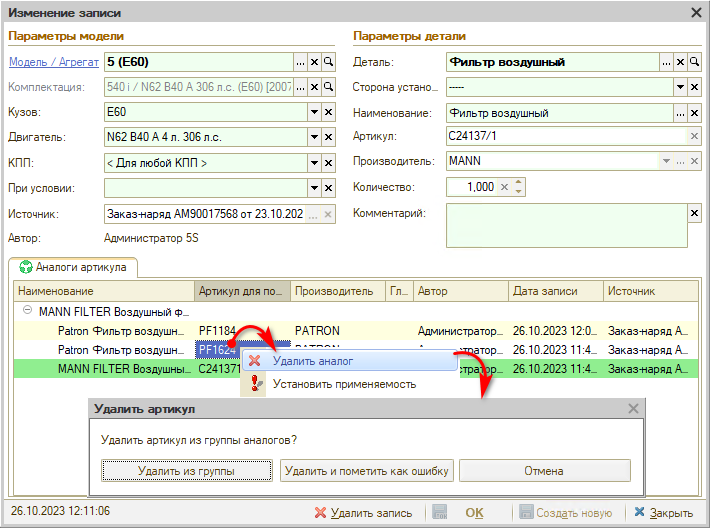Clear the Комплектация field

(x=314, y=87)
